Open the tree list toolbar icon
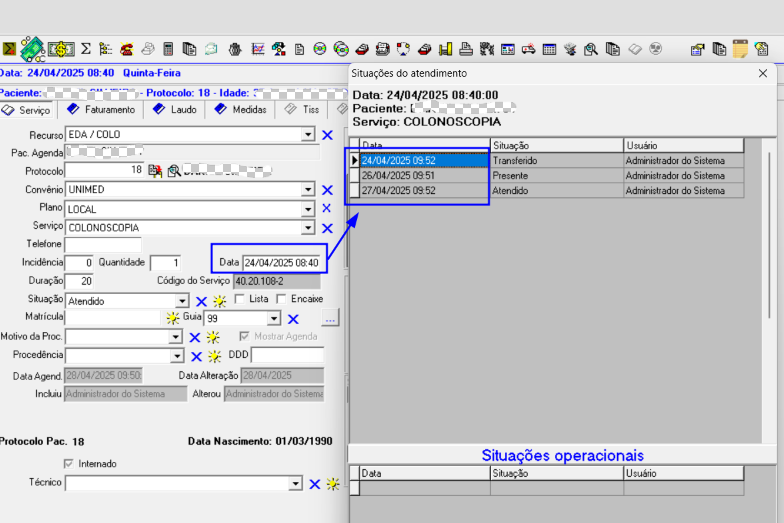This screenshot has height=523, width=784. point(106,49)
